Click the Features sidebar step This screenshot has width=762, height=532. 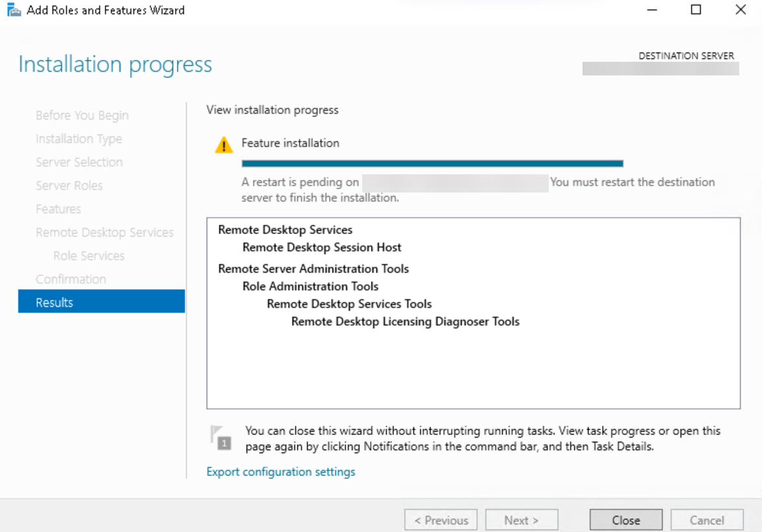coord(58,209)
